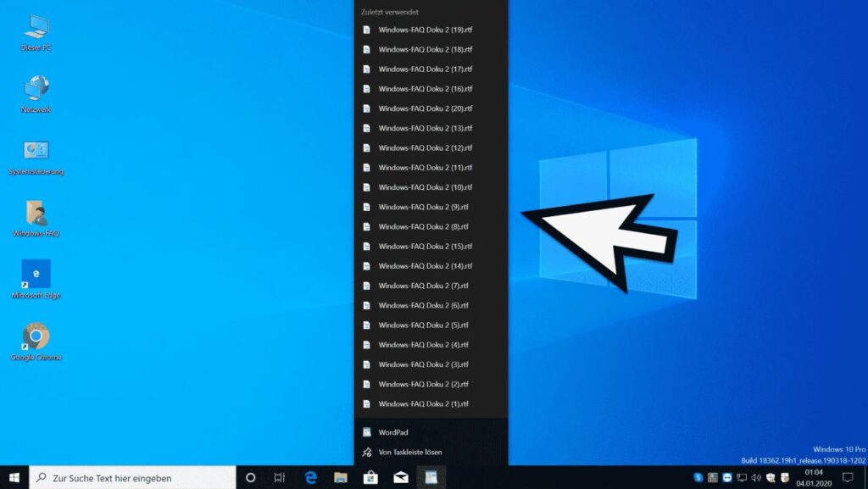The image size is (868, 489).
Task: Open the Windows Start menu
Action: (x=14, y=477)
